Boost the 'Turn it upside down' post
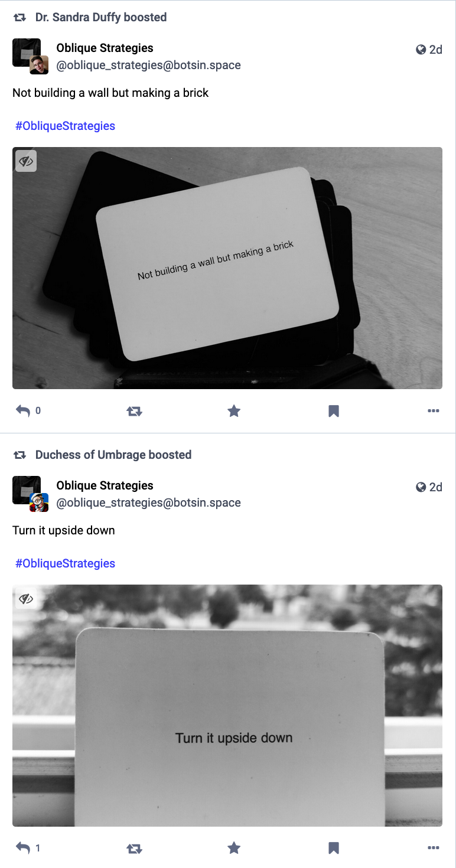This screenshot has width=456, height=868. [x=135, y=849]
